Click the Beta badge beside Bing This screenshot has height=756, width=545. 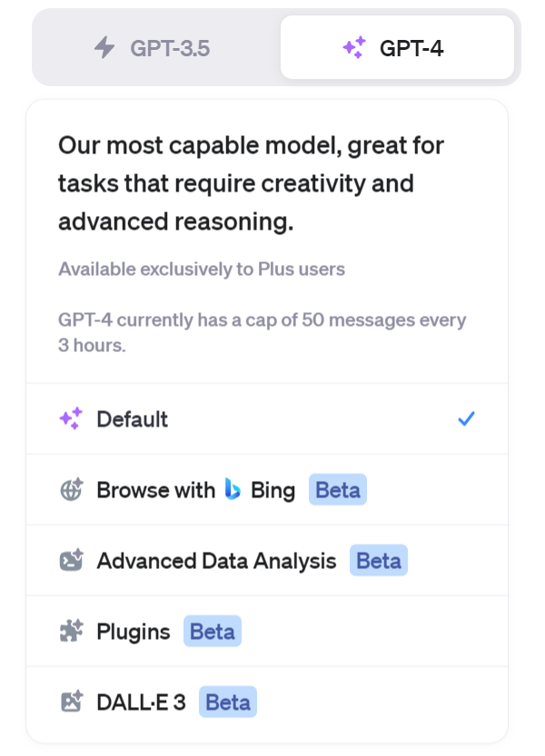[x=338, y=490]
